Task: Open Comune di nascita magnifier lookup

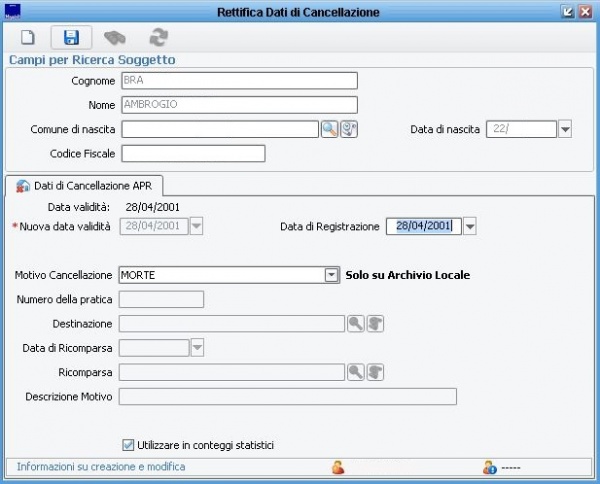Action: coord(329,129)
